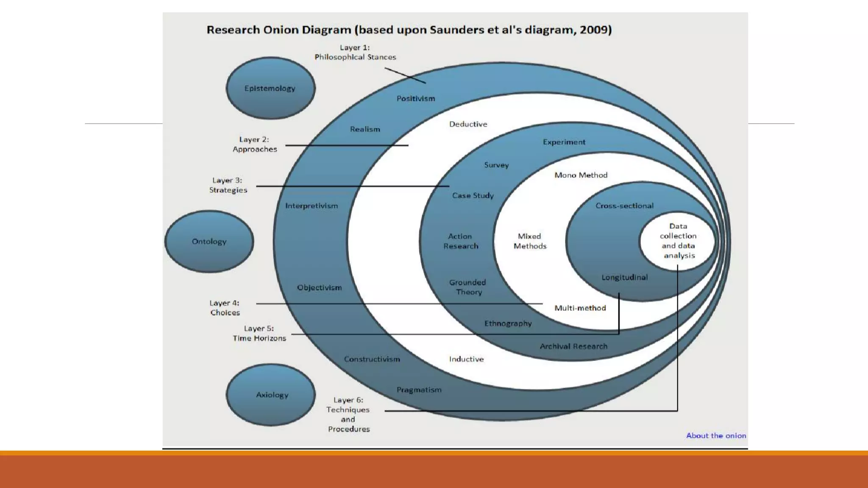868x488 pixels.
Task: Select the Cross-sectional label
Action: pyautogui.click(x=624, y=206)
